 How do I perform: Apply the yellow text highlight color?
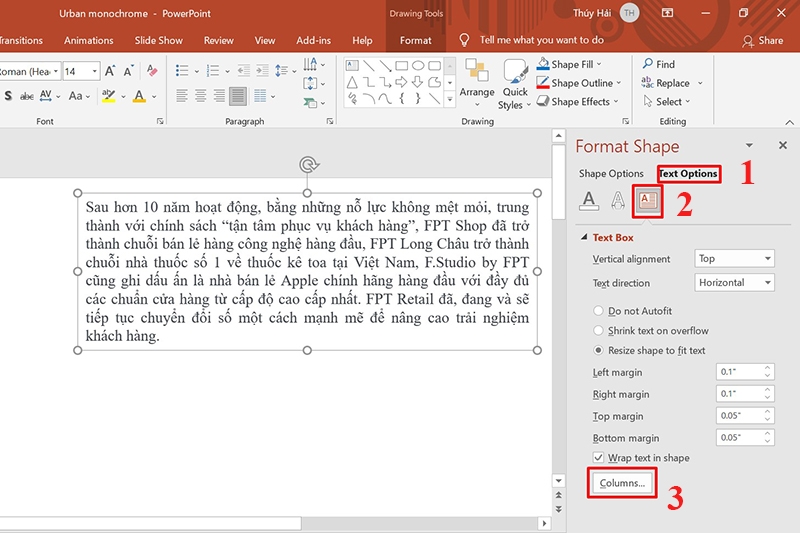pos(108,95)
